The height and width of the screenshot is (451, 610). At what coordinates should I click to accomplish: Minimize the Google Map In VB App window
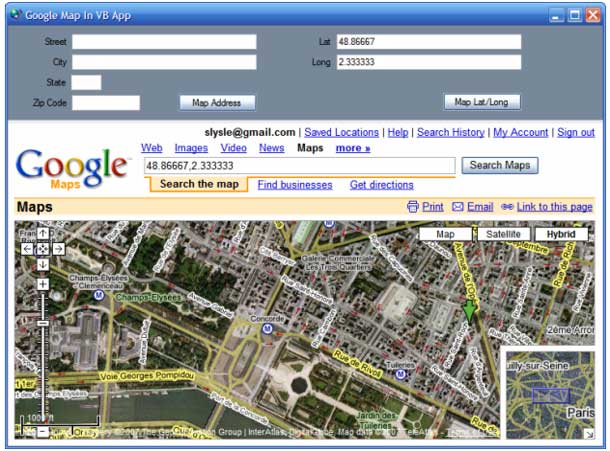[556, 15]
